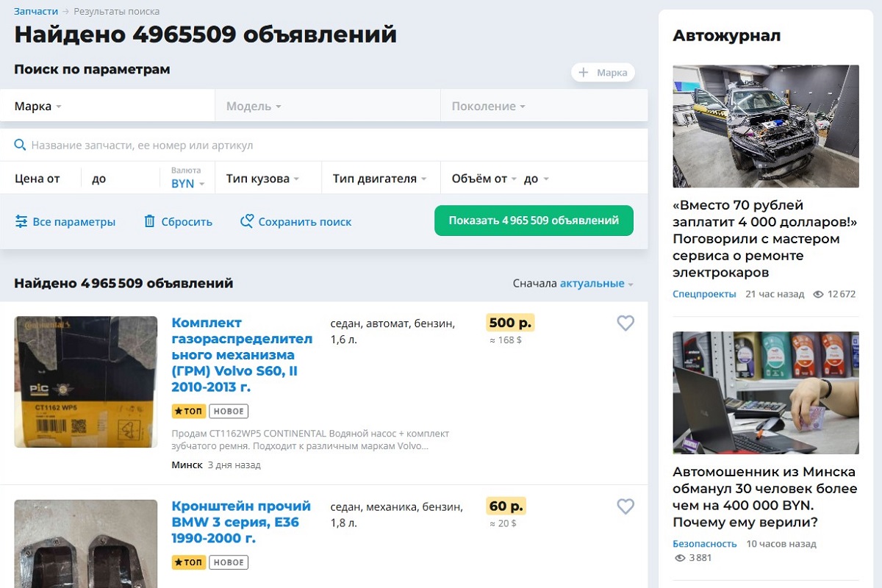Open the volume 'до' dropdown
882x588 pixels.
point(537,179)
